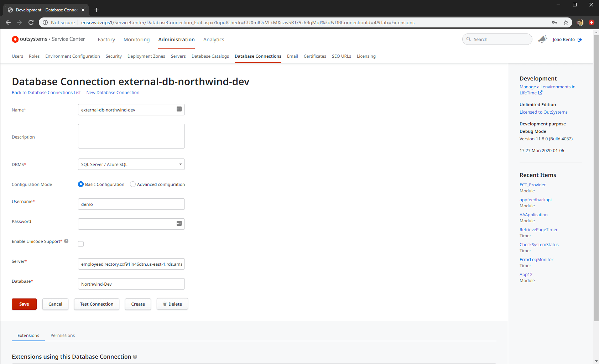599x364 pixels.
Task: Click into the Server input field
Action: tap(131, 264)
